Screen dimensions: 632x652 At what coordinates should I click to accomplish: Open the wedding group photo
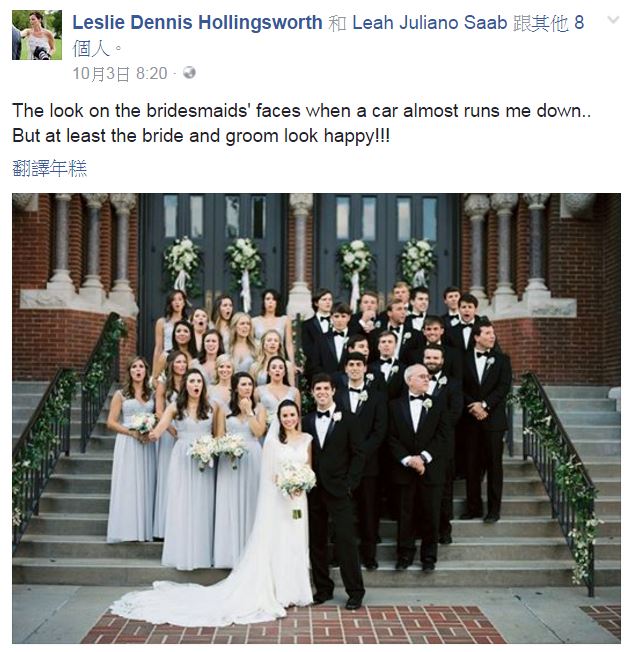[x=316, y=418]
